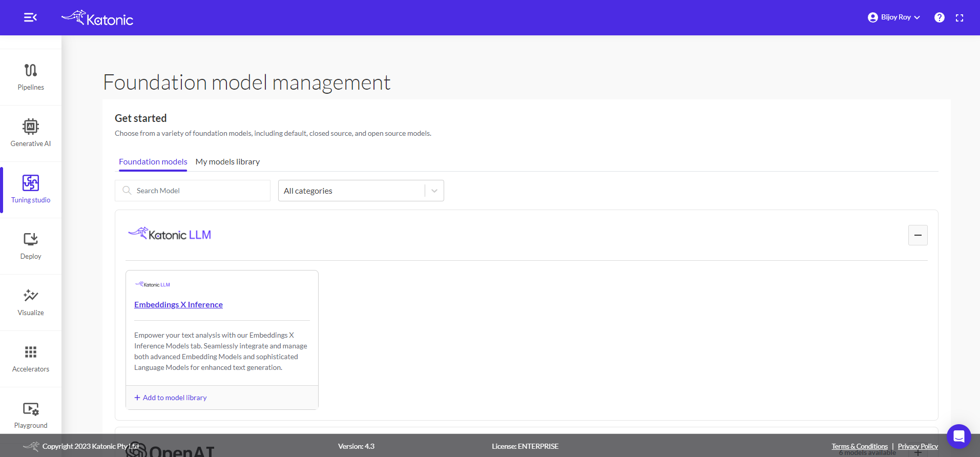Click the user avatar icon
This screenshot has height=457, width=980.
873,17
